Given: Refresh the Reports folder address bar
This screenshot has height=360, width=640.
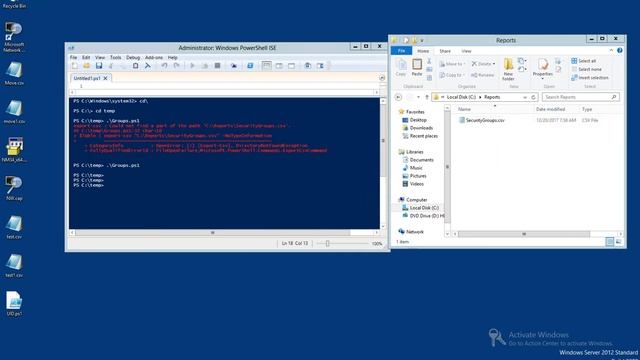Looking at the screenshot, I should click(x=533, y=97).
